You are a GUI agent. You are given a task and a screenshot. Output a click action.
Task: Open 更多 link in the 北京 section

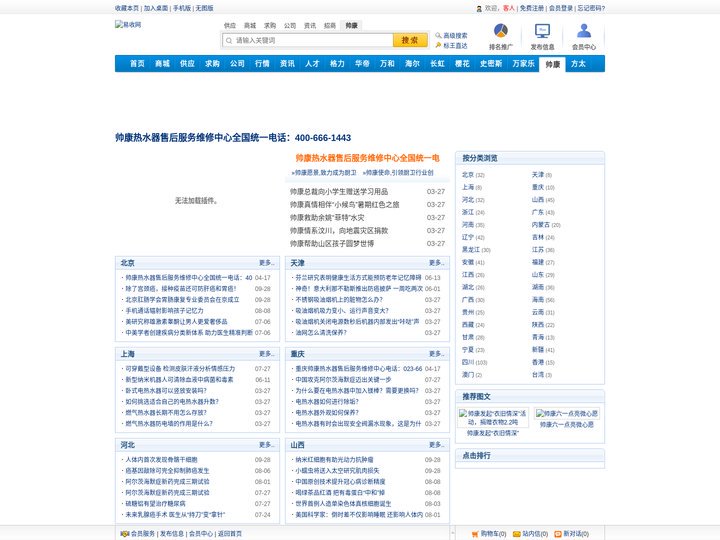click(267, 263)
